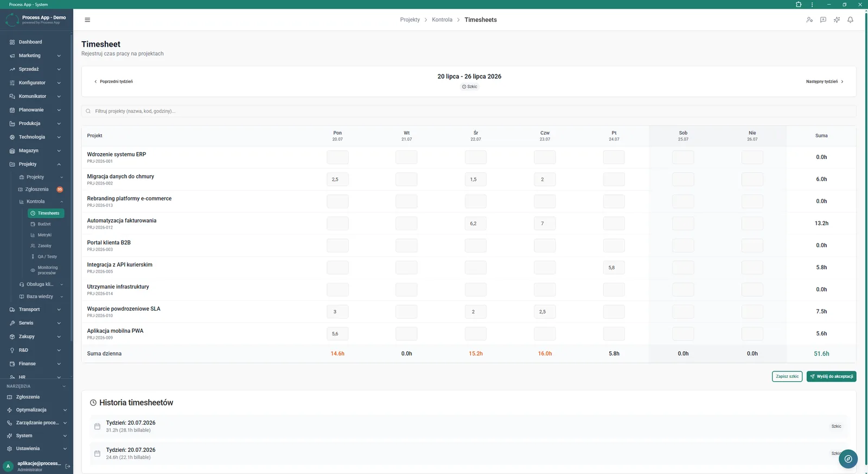Go to Następny tydzień
868x474 pixels.
coord(825,81)
